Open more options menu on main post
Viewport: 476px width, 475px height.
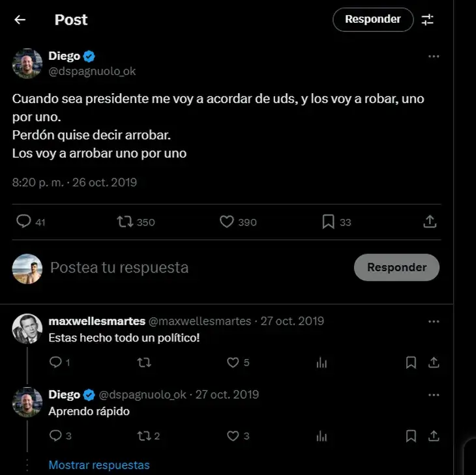pos(434,57)
